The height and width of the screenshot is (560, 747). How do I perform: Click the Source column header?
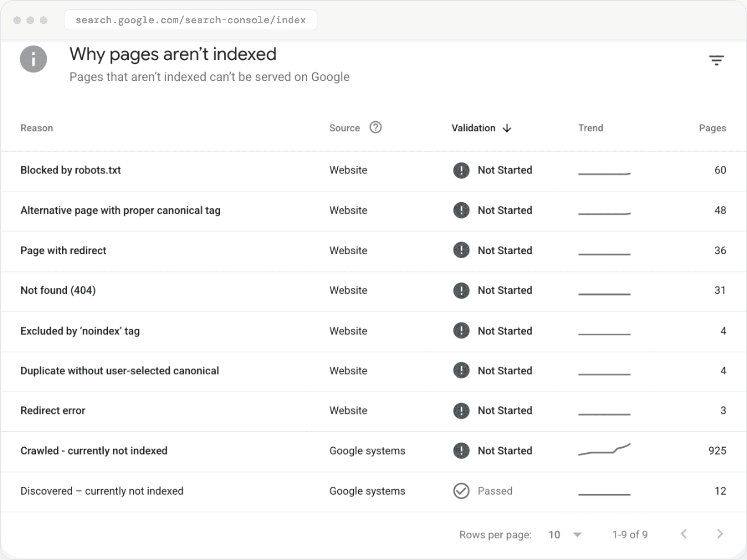point(344,128)
